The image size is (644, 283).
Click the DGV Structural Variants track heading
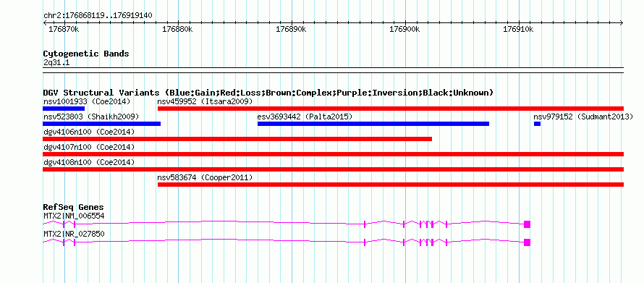(x=268, y=93)
